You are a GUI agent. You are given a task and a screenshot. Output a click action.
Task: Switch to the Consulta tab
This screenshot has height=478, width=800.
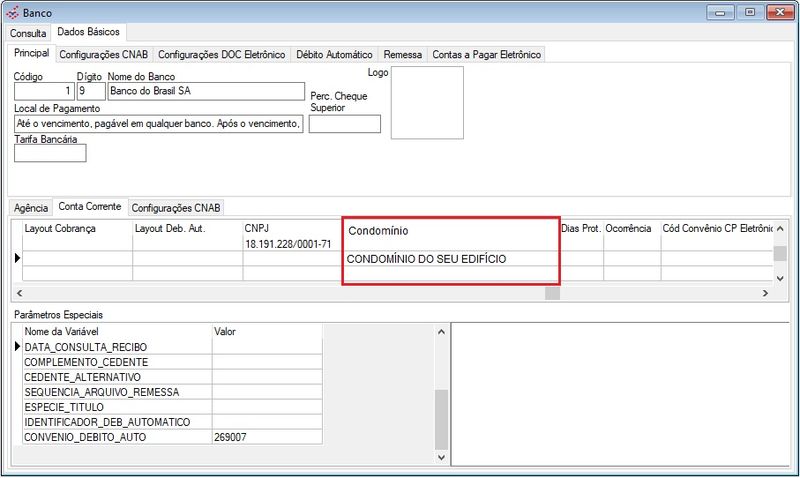coord(28,33)
